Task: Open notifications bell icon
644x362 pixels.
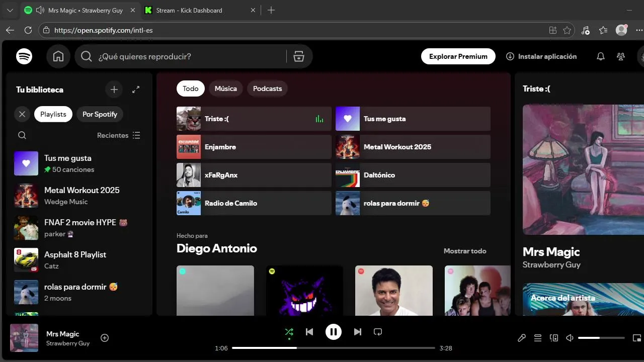Action: 600,56
